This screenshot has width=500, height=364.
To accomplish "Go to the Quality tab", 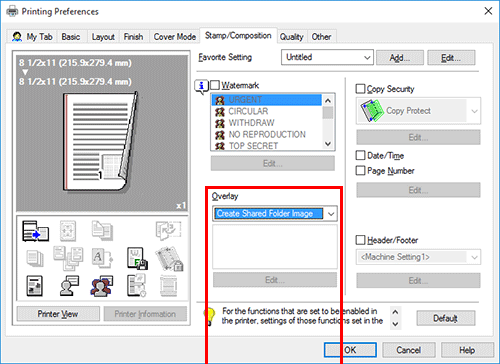I will 292,37.
